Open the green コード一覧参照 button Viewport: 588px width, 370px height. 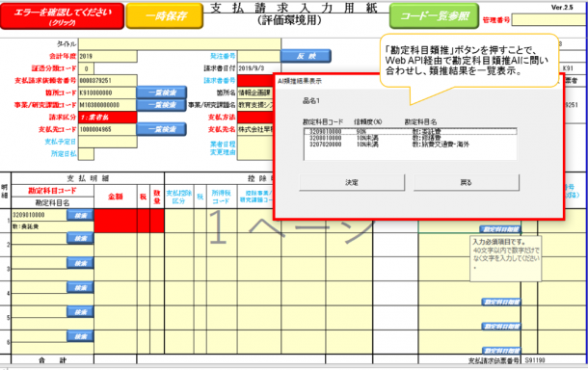tap(434, 16)
